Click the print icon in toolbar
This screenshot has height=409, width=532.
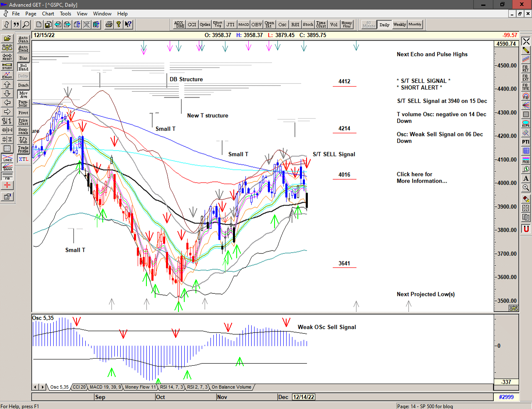pyautogui.click(x=109, y=25)
